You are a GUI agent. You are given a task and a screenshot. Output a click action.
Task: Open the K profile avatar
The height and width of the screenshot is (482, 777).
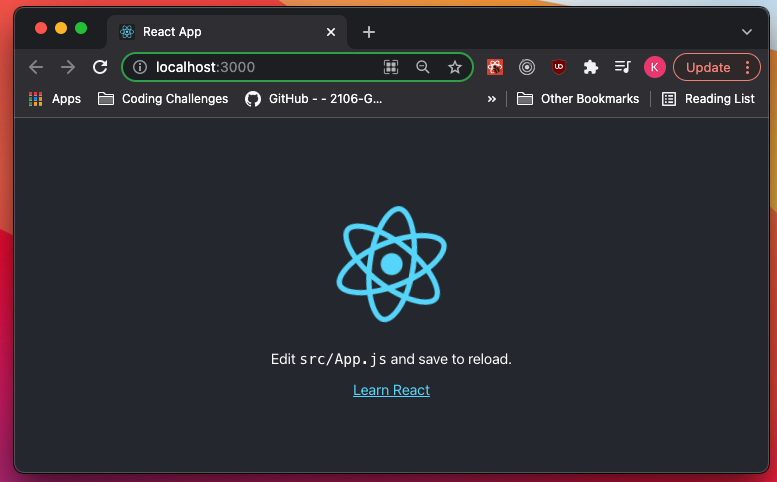click(x=655, y=67)
